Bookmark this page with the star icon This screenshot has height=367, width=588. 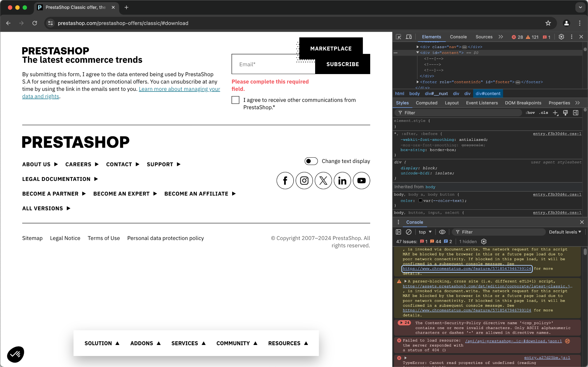pyautogui.click(x=548, y=23)
